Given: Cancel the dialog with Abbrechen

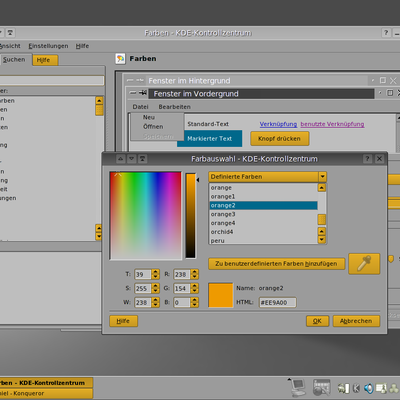Looking at the screenshot, I should [356, 321].
